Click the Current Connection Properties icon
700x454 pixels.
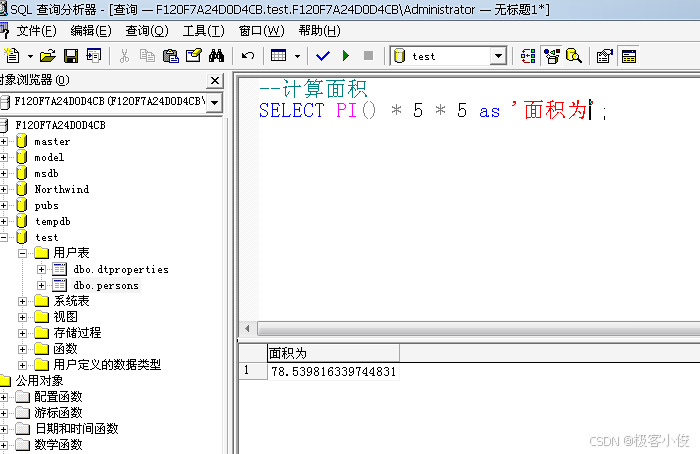pos(604,56)
